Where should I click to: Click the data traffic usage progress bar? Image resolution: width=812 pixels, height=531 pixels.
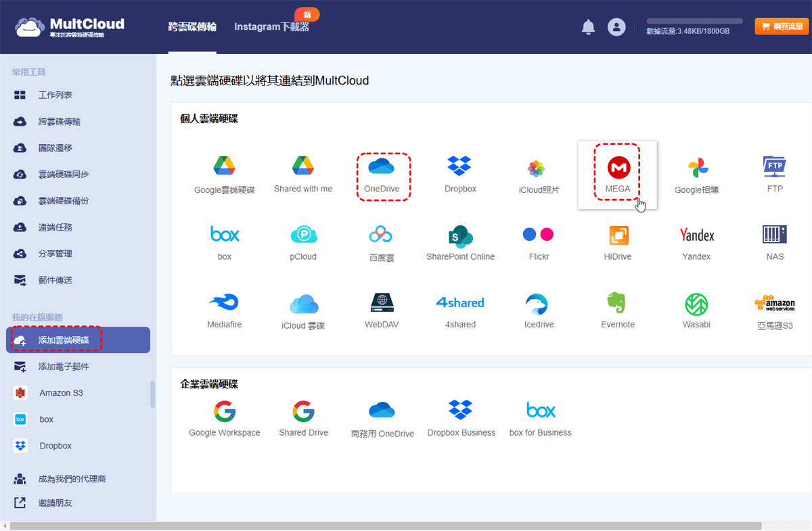[x=694, y=21]
